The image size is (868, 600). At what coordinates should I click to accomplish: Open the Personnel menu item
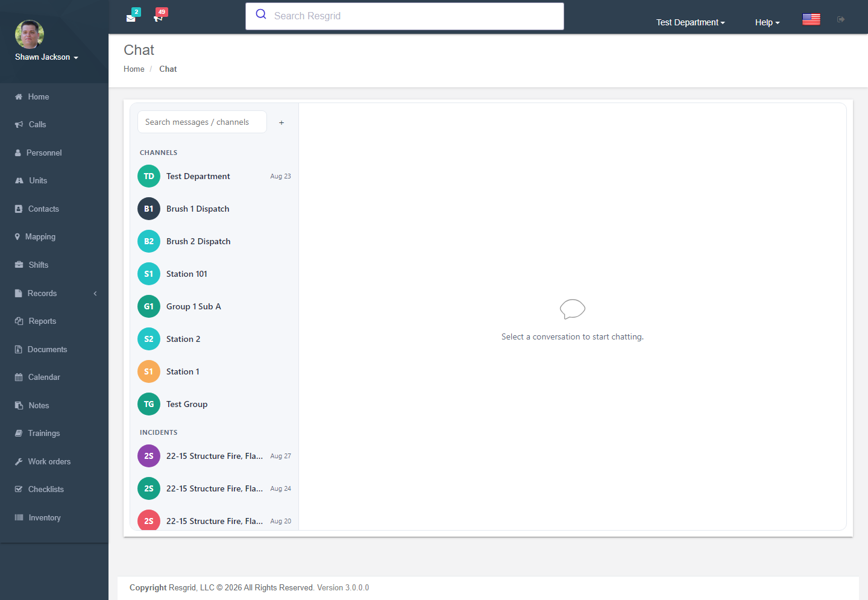(x=54, y=153)
